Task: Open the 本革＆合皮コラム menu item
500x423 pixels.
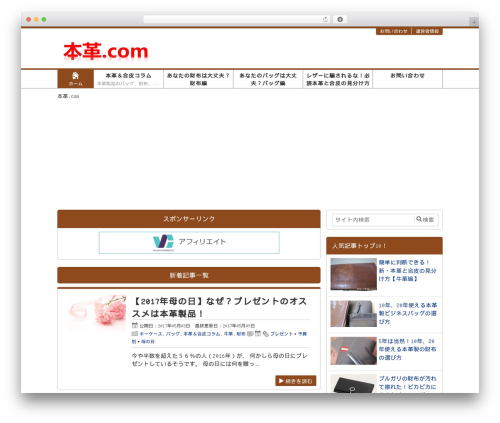Action: [x=129, y=79]
